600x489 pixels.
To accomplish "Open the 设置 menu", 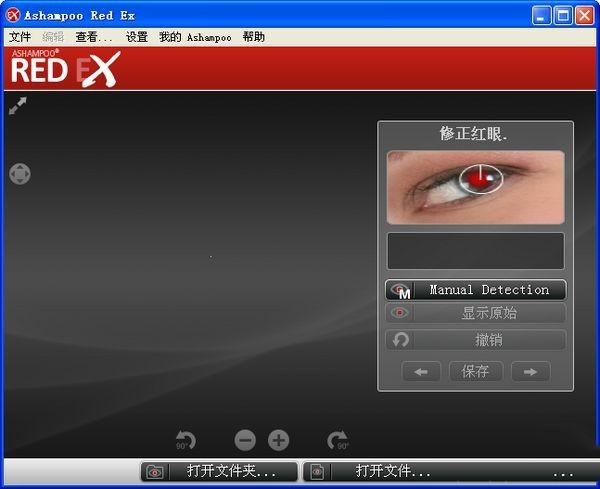I will (x=137, y=37).
